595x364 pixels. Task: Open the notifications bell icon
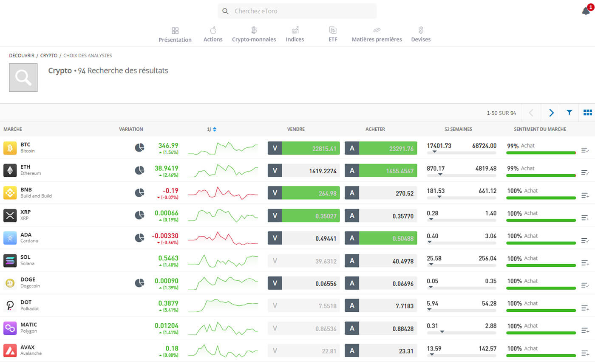[586, 11]
